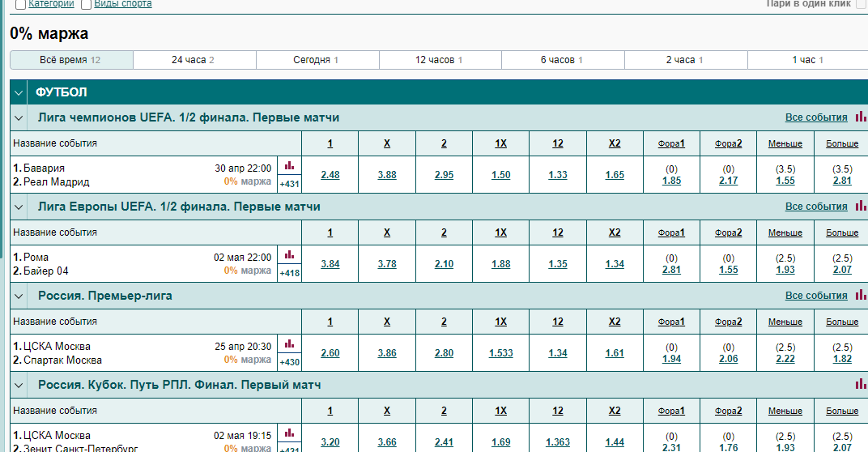The width and height of the screenshot is (868, 452).
Task: Bet on Бавария win at 2.48
Action: 330,175
